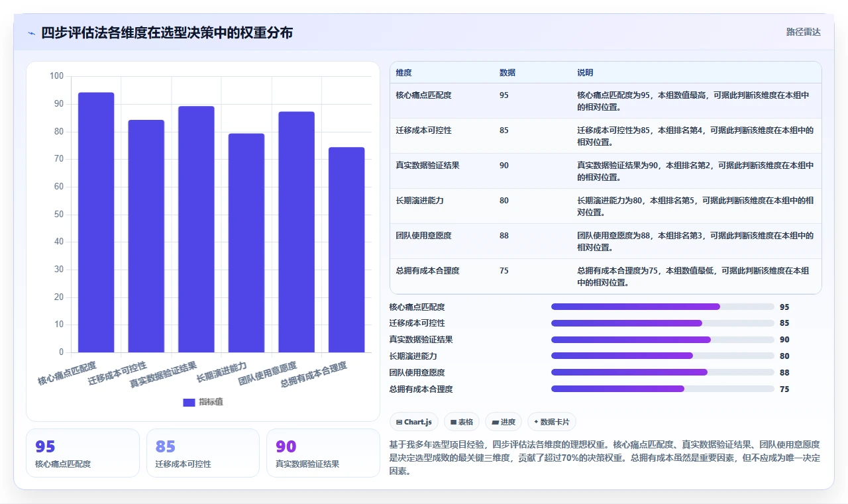Click the 核心痛点匹配度 progress bar
Viewport: 848px width, 504px height.
pos(662,307)
